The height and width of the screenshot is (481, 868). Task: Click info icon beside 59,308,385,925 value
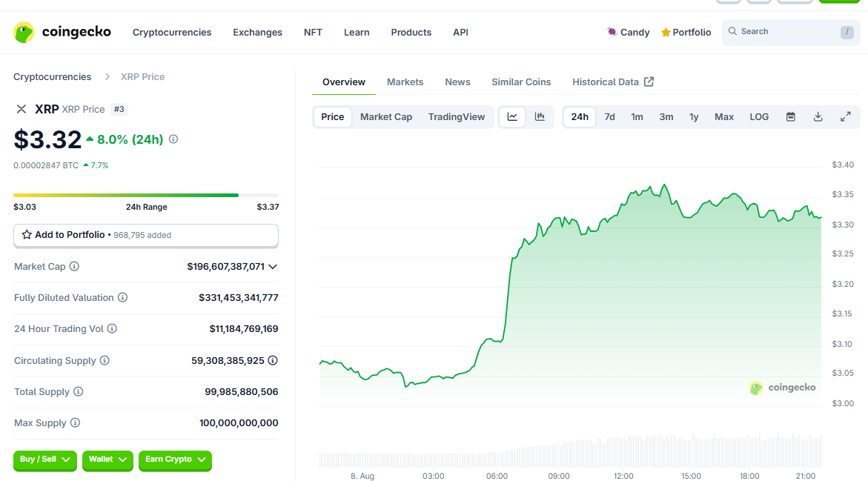273,360
